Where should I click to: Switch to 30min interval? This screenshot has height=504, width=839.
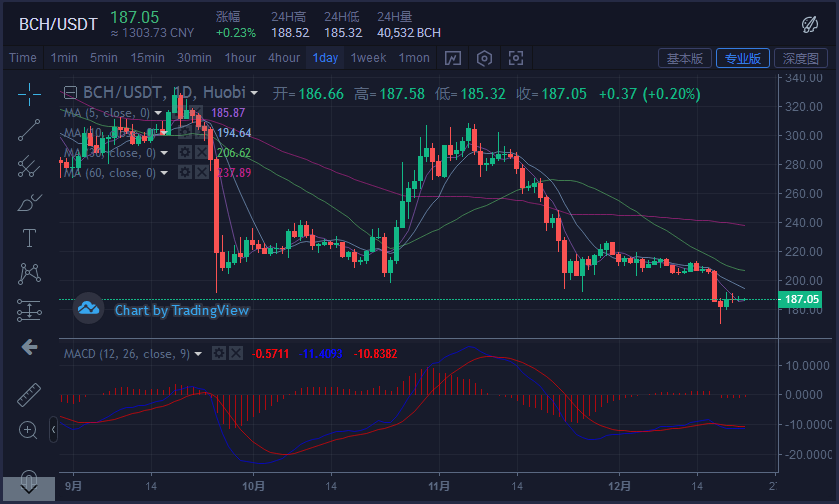click(194, 58)
